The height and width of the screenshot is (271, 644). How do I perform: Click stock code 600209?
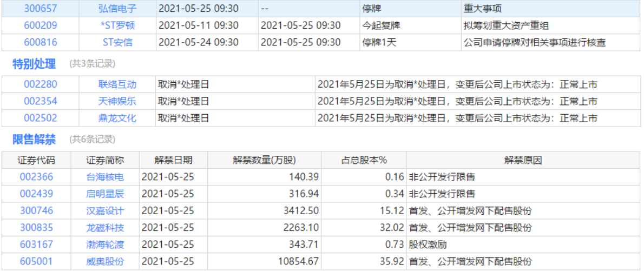40,25
